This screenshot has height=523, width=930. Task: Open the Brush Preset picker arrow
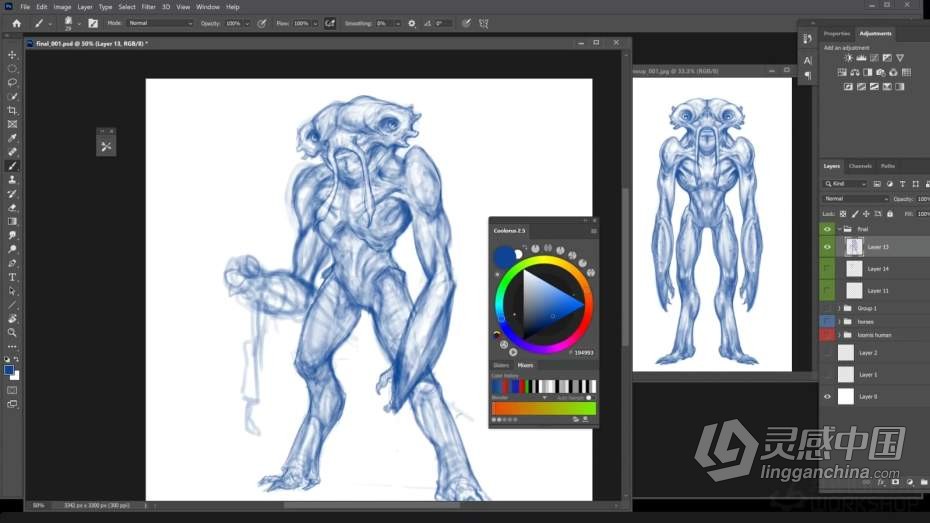(79, 25)
